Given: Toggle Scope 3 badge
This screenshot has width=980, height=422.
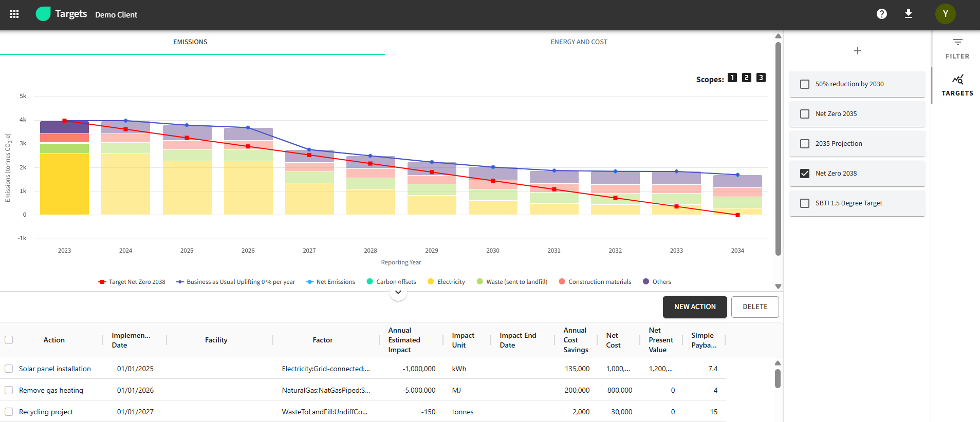Looking at the screenshot, I should click(761, 78).
